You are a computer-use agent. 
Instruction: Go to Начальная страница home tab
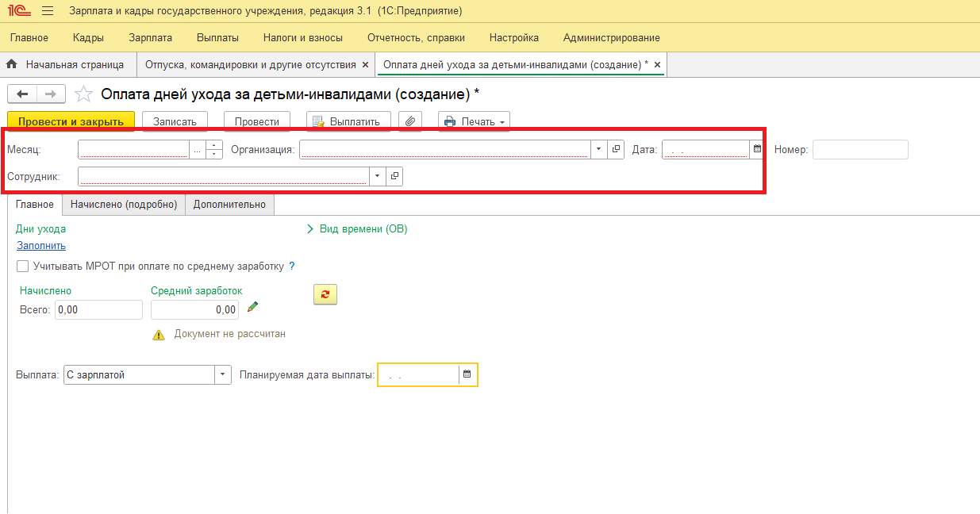coord(67,64)
